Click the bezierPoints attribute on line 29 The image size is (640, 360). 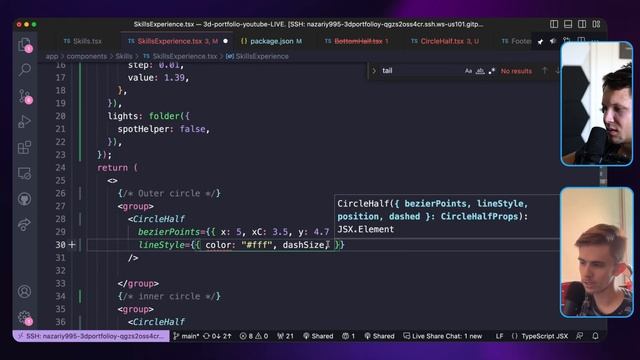coord(169,232)
